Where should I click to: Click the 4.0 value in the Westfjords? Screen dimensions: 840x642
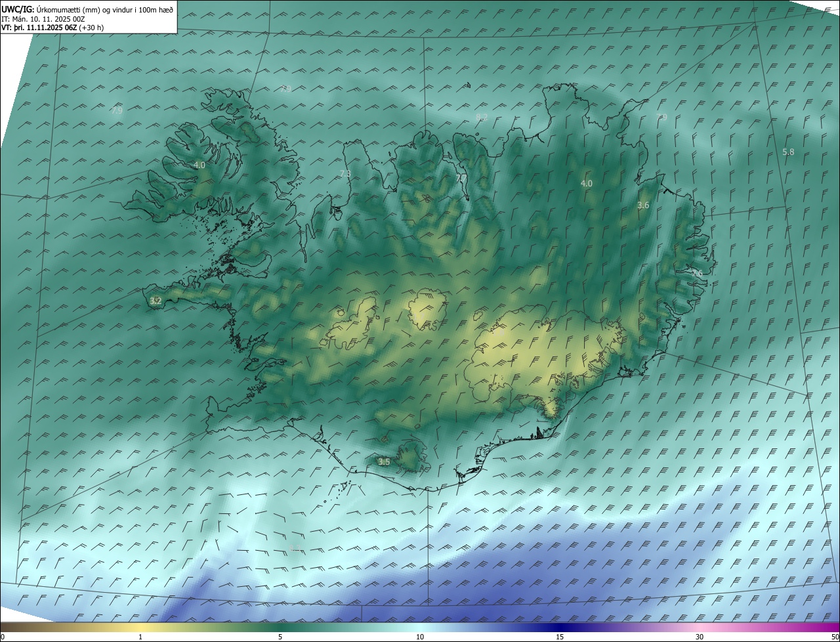tap(199, 165)
